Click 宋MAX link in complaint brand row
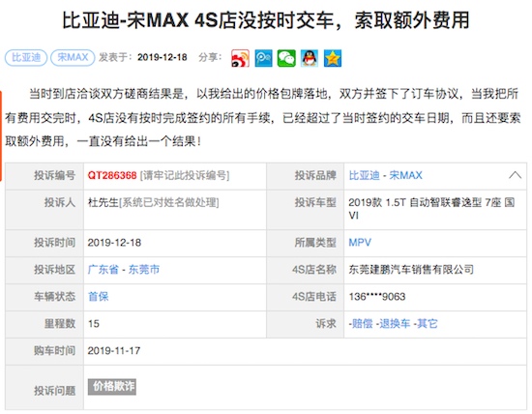This screenshot has height=414, width=532. coord(405,175)
